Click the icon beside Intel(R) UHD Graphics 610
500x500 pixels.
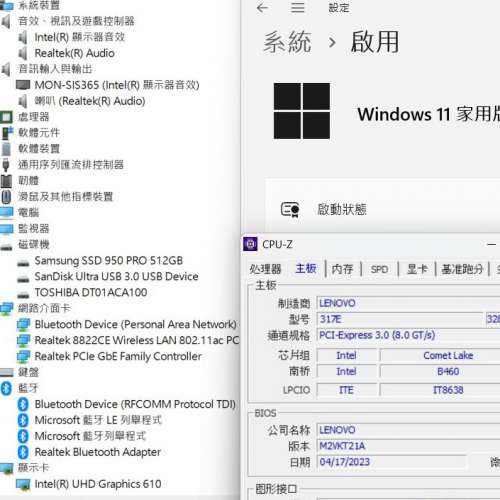click(x=23, y=484)
